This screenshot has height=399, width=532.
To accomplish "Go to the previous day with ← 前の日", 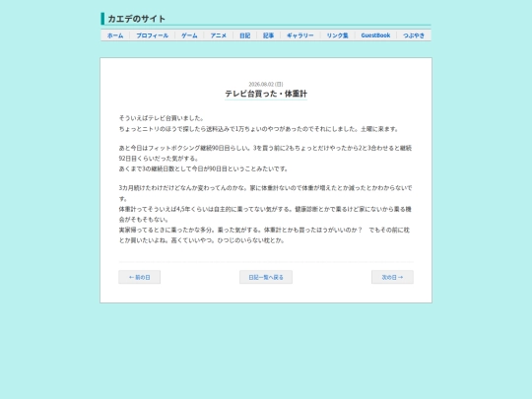I will point(140,277).
